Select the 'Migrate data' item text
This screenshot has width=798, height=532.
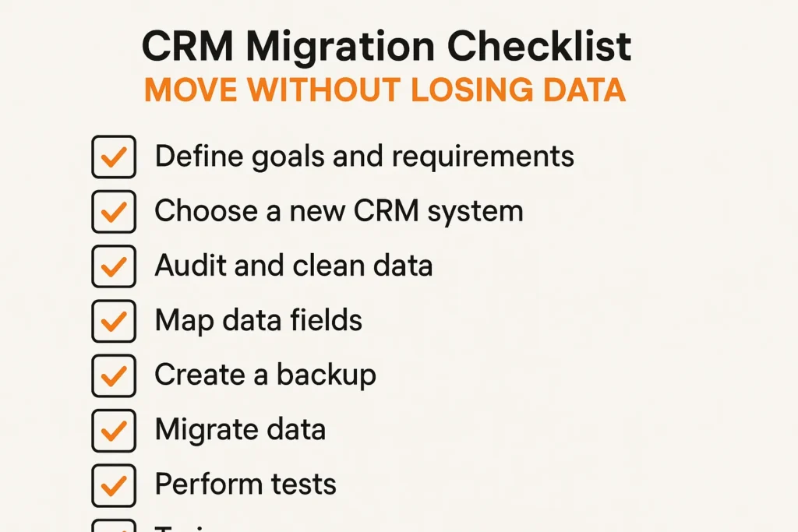pyautogui.click(x=240, y=429)
